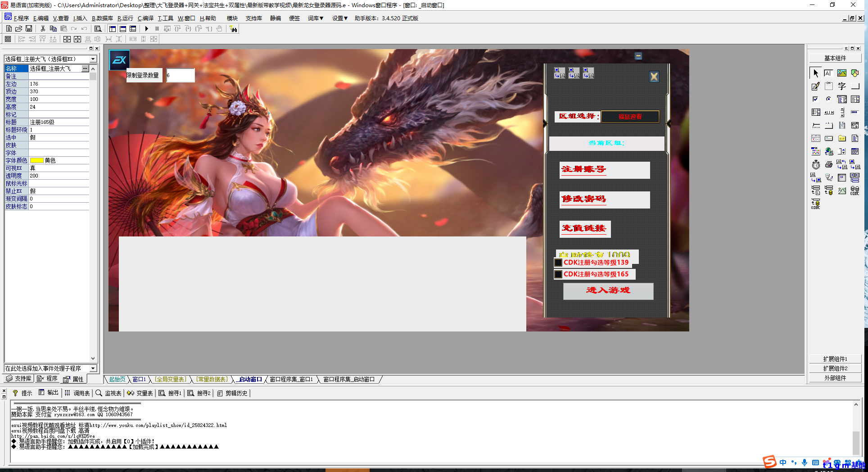Expand the event handler subroutine dropdown

click(93, 368)
